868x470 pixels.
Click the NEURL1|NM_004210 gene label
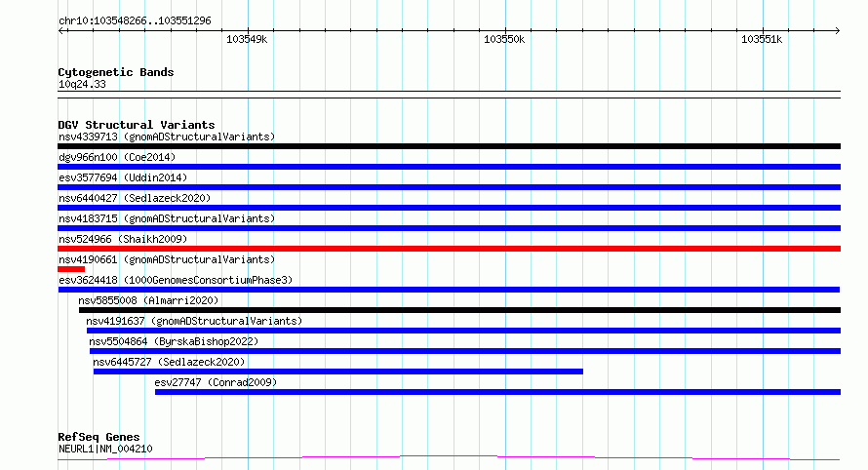coord(105,449)
